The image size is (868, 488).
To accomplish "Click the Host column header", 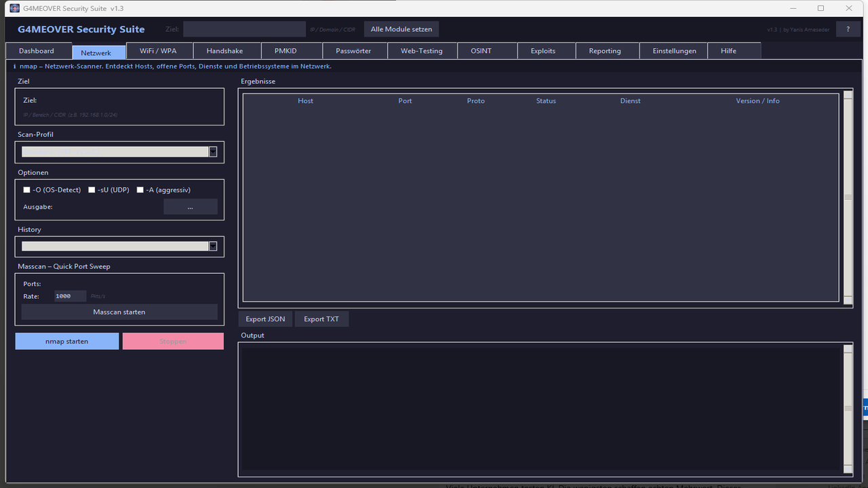I will pos(305,101).
